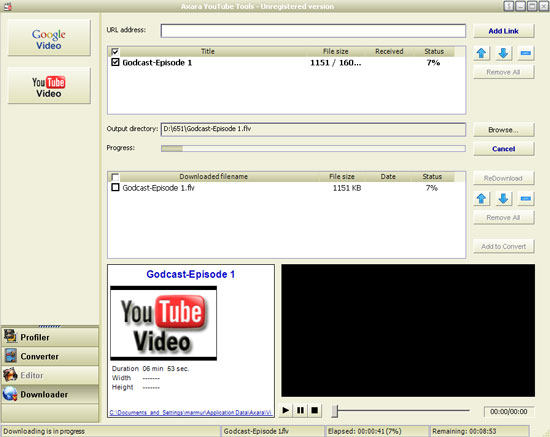This screenshot has height=437, width=550.
Task: Click the ReDownload button
Action: pos(503,178)
